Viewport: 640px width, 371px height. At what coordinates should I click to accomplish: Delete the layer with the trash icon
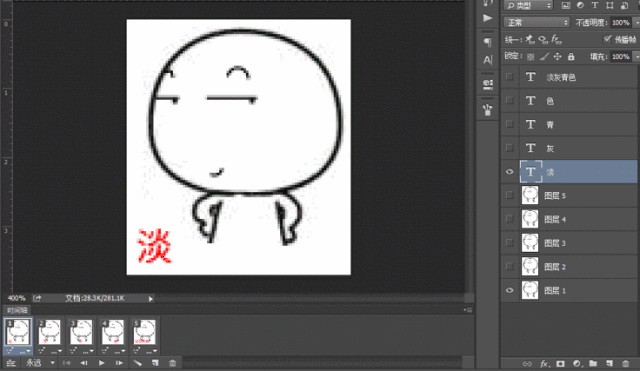(625, 363)
